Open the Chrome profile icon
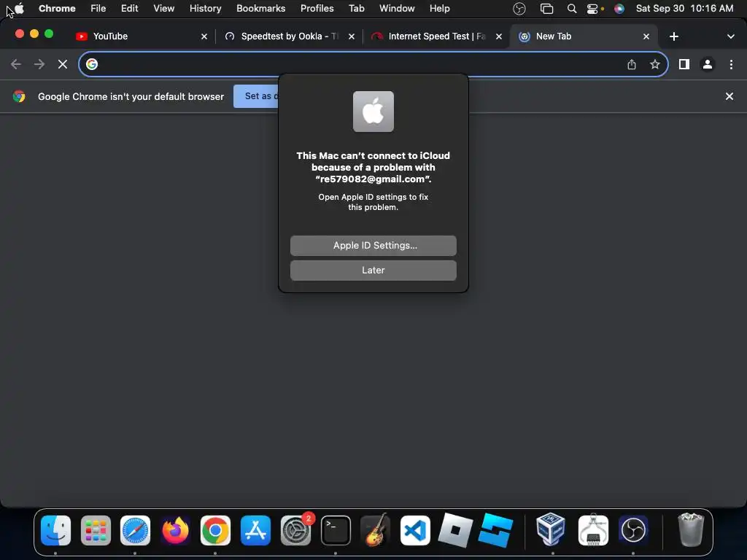Image resolution: width=747 pixels, height=560 pixels. click(708, 64)
